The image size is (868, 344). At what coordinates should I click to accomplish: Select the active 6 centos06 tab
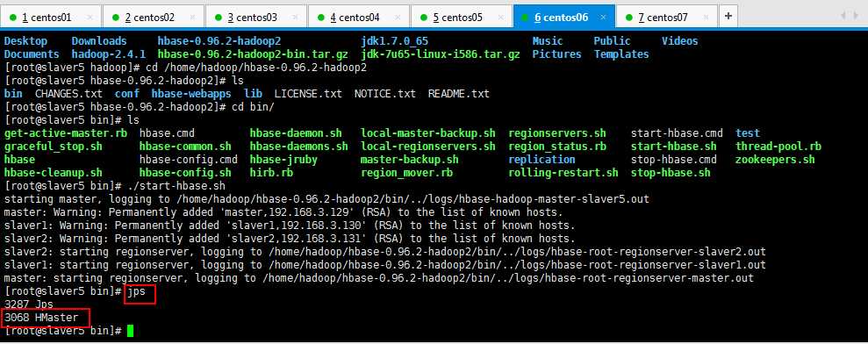(564, 17)
